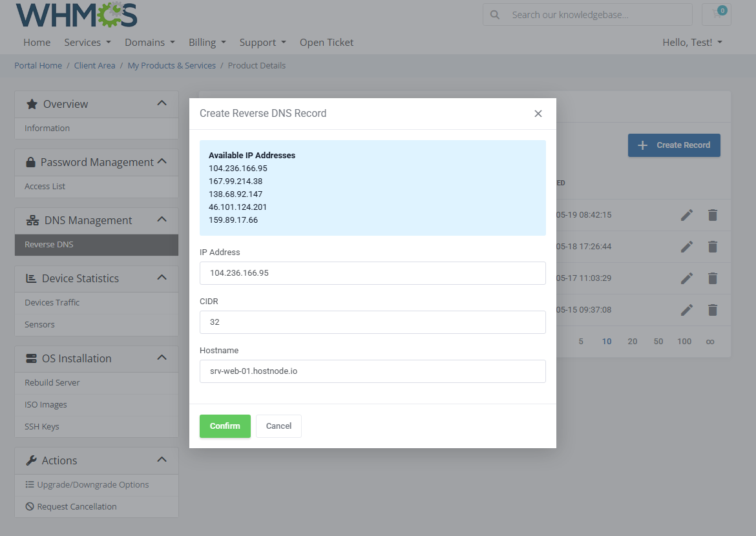Show 50 entries per page
Image resolution: width=756 pixels, height=536 pixels.
tap(658, 342)
